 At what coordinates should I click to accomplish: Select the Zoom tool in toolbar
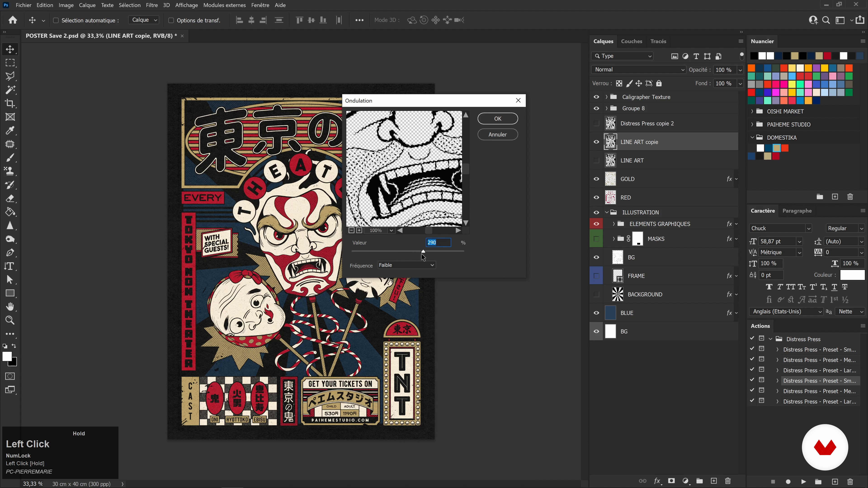coord(10,320)
